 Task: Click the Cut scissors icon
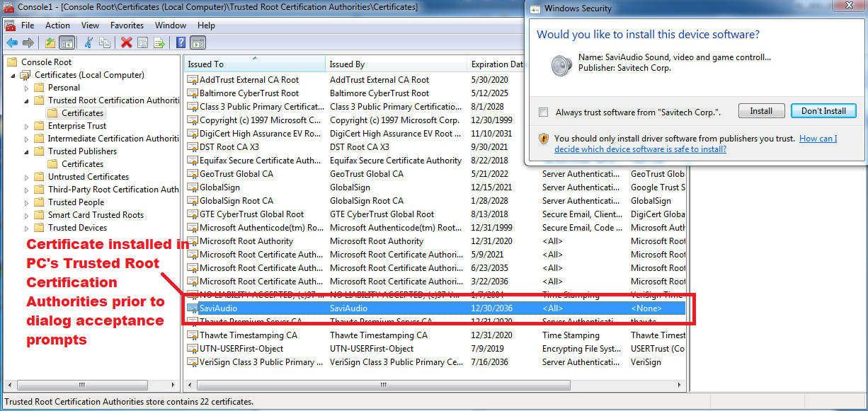click(x=88, y=42)
